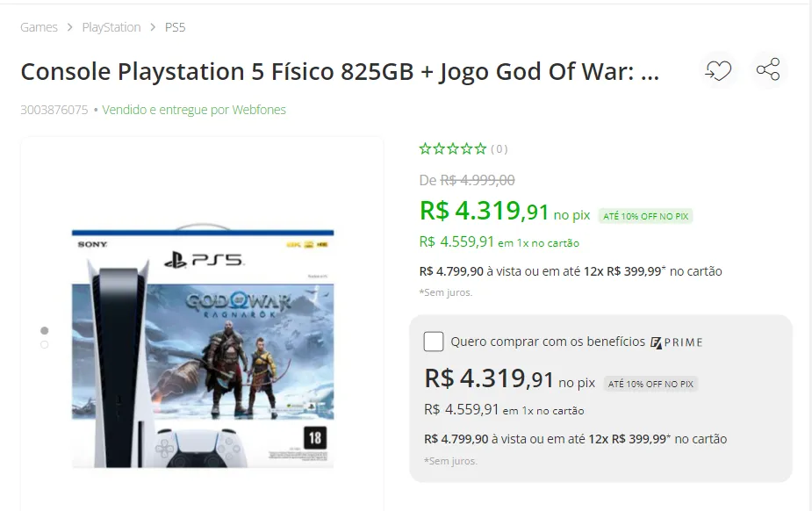Select the second image carousel dot
Image resolution: width=812 pixels, height=511 pixels.
[x=44, y=345]
